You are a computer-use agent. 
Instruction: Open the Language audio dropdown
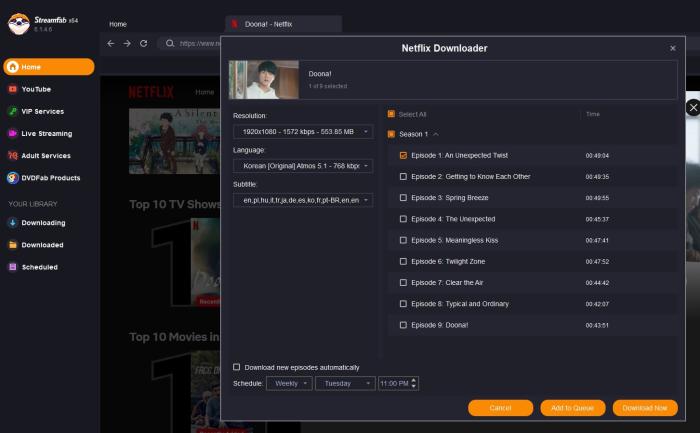[x=302, y=165]
